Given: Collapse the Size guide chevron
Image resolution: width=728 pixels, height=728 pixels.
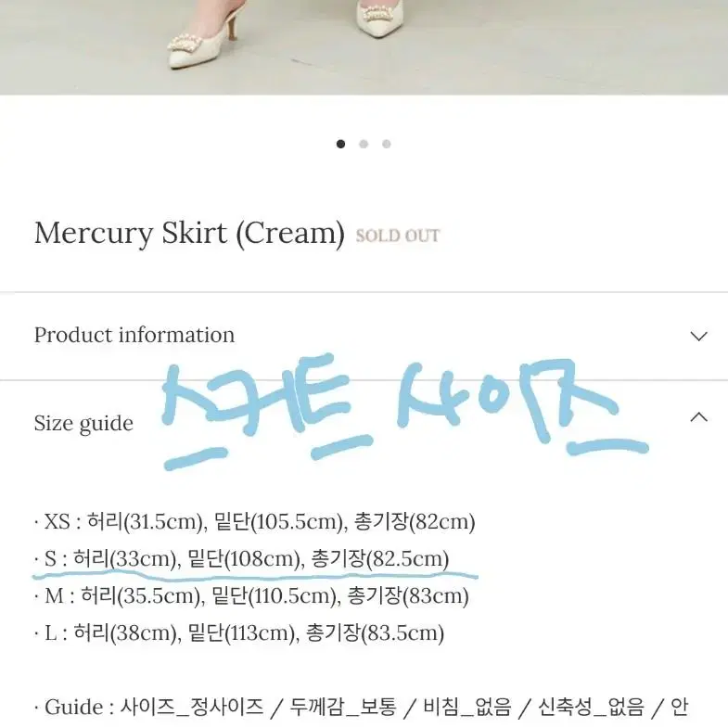Looking at the screenshot, I should point(698,417).
